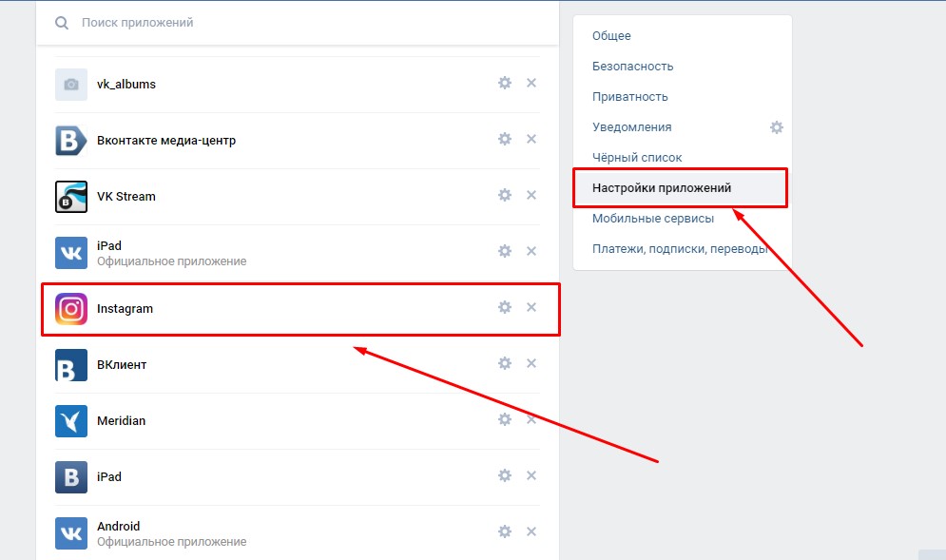
Task: Open Платежи, подписки, переводы section
Action: click(x=680, y=248)
